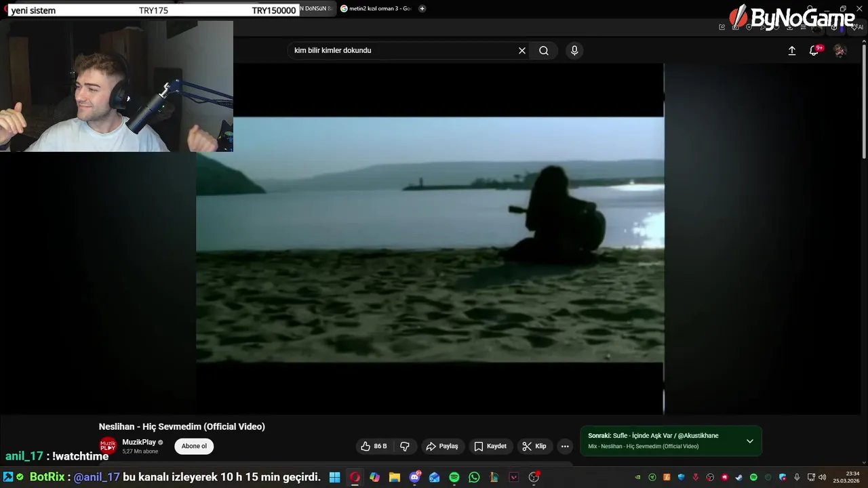Open Spotify from the taskbar
The height and width of the screenshot is (488, 868).
click(454, 477)
